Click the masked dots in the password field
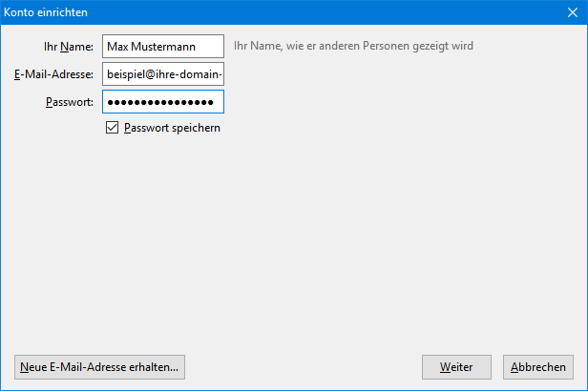 (x=160, y=102)
